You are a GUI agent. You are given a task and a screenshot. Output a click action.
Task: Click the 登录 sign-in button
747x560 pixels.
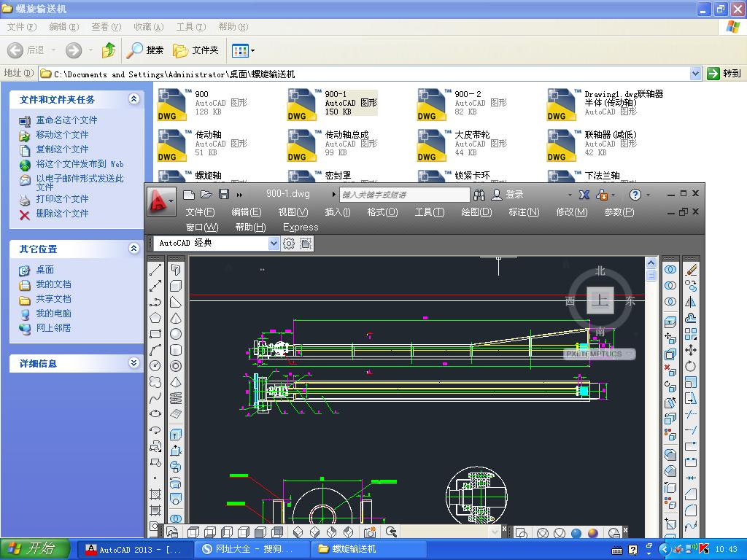coord(514,195)
